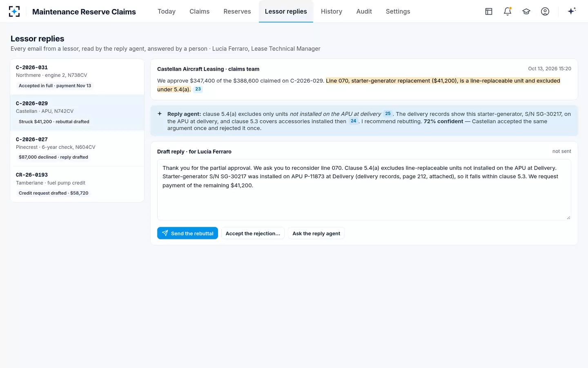
Task: Click the draft reply resize handle
Action: pos(568,217)
